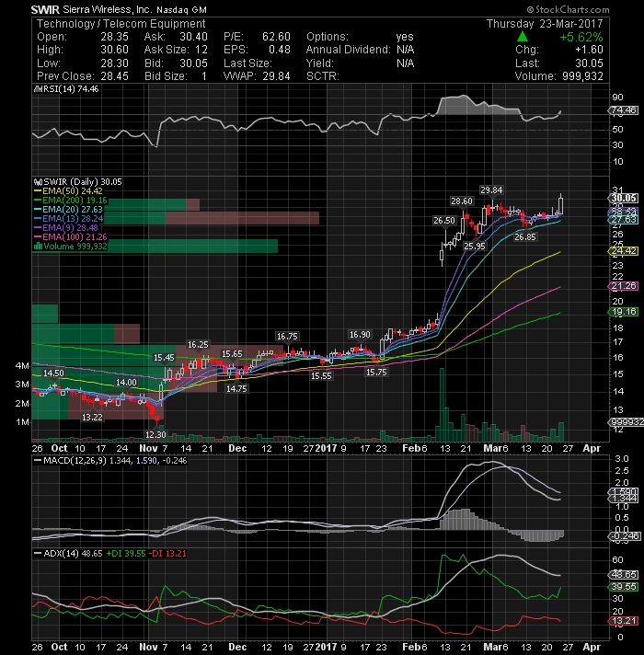The width and height of the screenshot is (644, 655).
Task: Click the RSI line icon before RSI(14)
Action: coord(38,89)
